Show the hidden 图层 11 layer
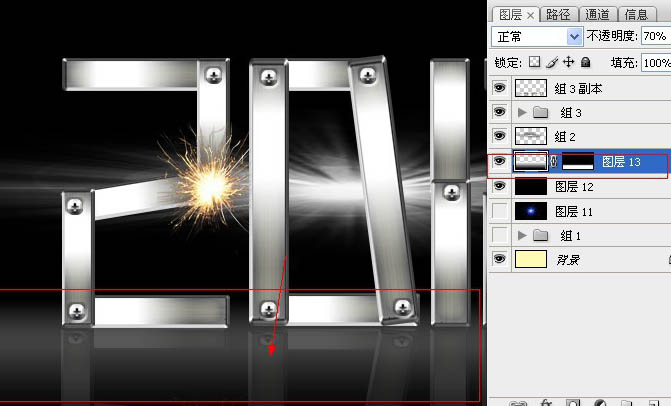This screenshot has width=671, height=406. click(x=500, y=210)
